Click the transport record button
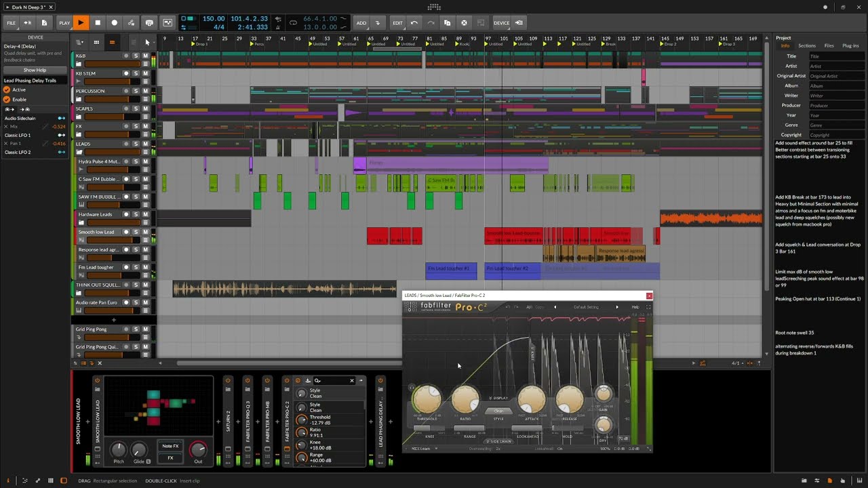Screen dimensions: 868x488 [115, 22]
